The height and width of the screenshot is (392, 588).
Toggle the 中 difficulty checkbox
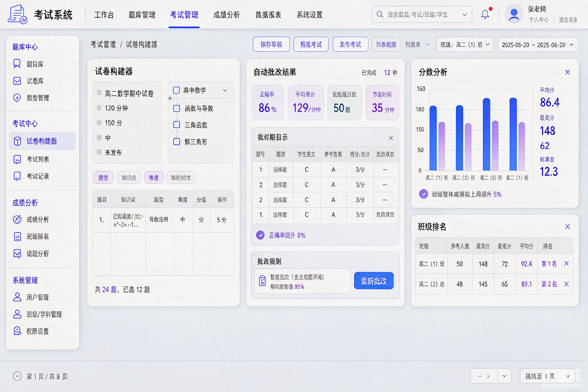99,137
